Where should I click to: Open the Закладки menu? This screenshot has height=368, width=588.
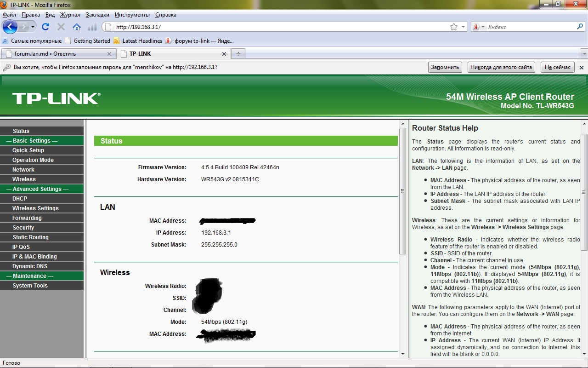point(97,15)
